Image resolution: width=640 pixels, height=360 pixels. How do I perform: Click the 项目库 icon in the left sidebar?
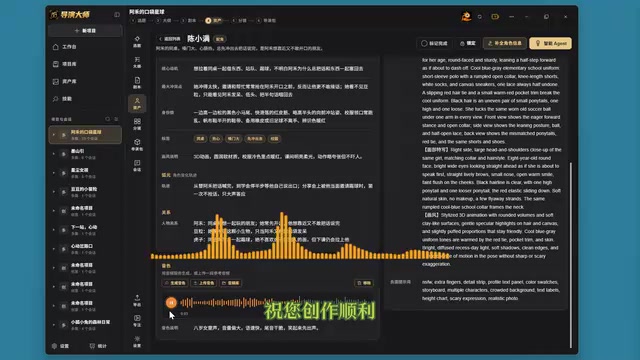click(x=56, y=64)
